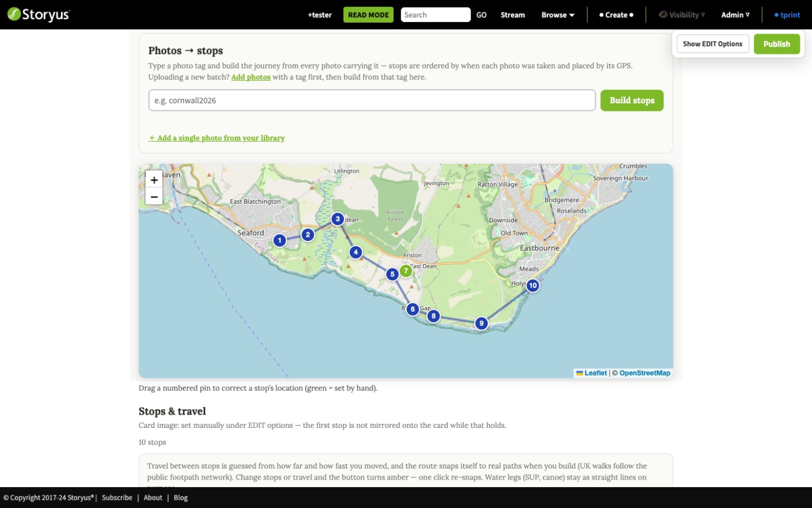This screenshot has height=508, width=812.
Task: Click the Seaford label on the map
Action: point(251,233)
